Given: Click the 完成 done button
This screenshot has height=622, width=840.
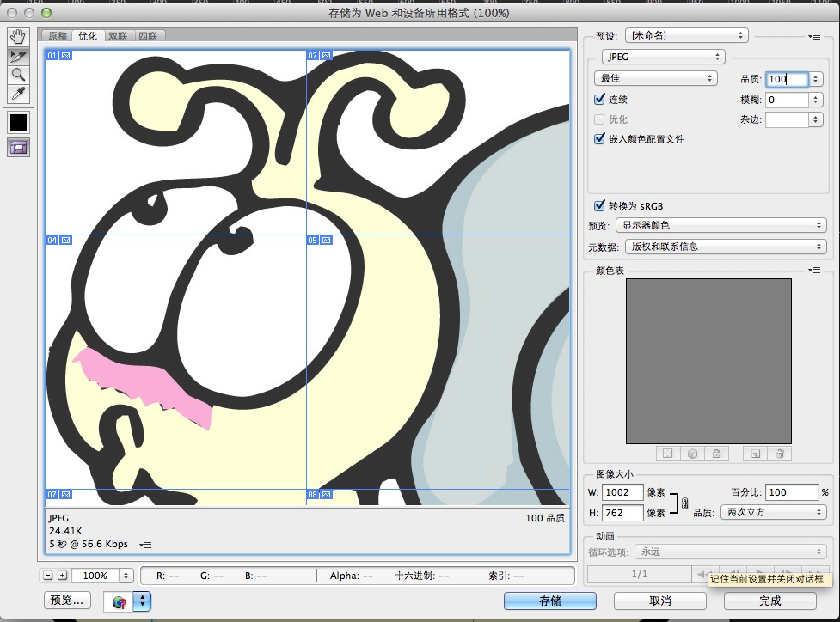Looking at the screenshot, I should 769,601.
